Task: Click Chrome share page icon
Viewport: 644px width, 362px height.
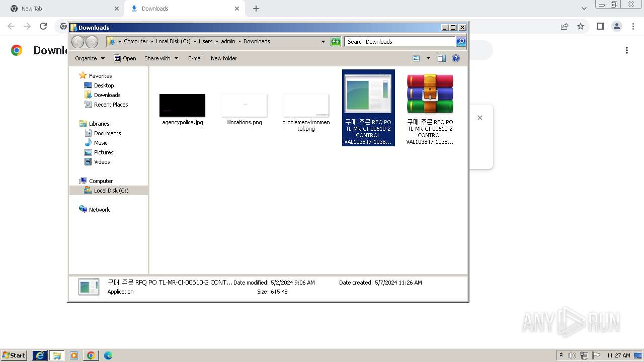Action: (x=565, y=26)
